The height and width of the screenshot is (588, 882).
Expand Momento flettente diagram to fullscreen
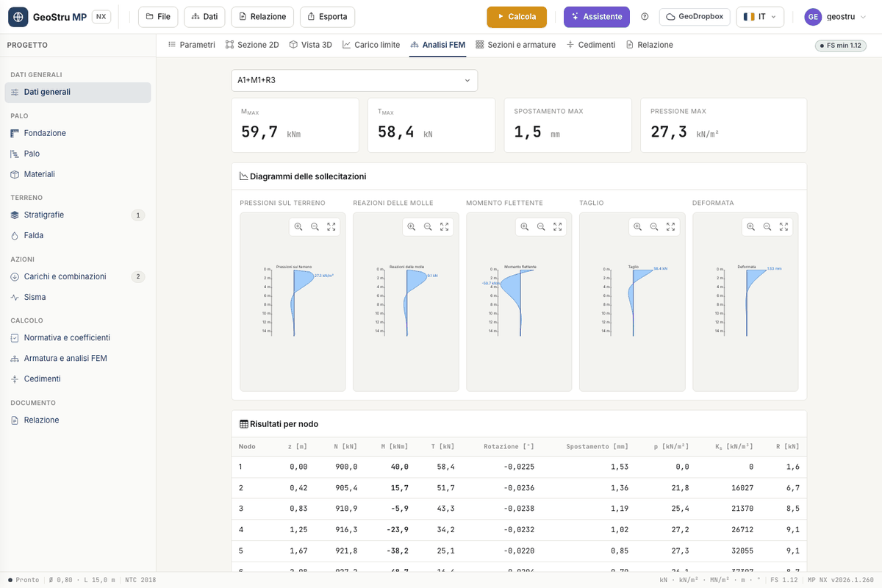[558, 227]
